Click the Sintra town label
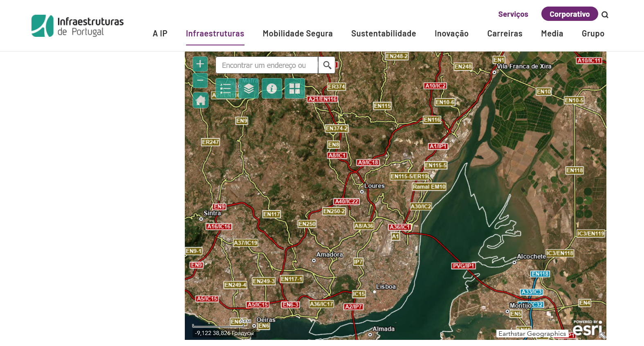 [212, 213]
